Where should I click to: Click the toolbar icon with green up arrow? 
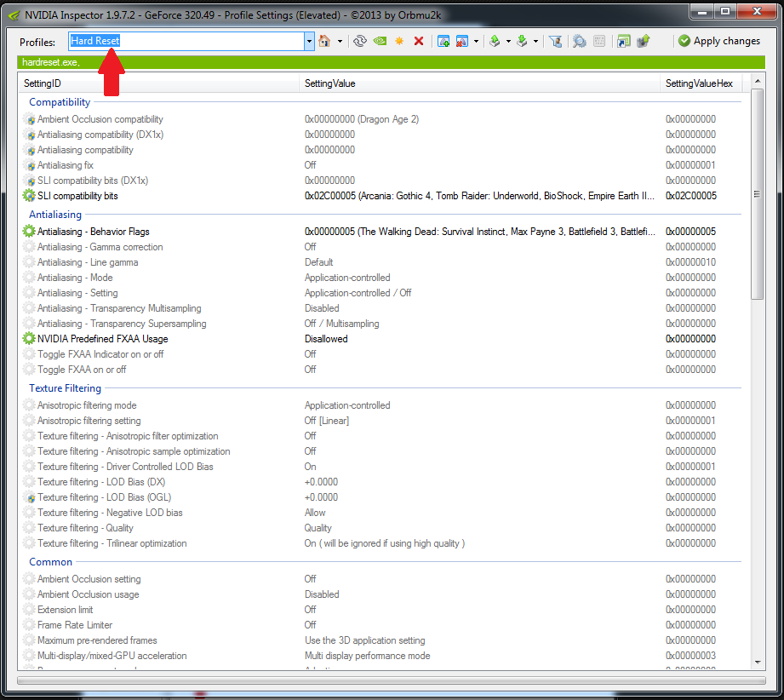tap(643, 41)
